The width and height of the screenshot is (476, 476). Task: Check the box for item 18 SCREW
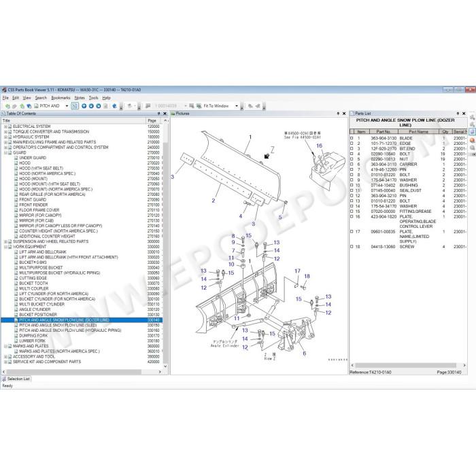coord(352,247)
